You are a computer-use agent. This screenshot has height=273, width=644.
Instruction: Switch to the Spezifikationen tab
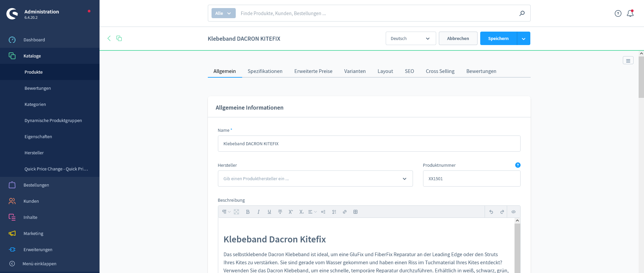(x=265, y=71)
